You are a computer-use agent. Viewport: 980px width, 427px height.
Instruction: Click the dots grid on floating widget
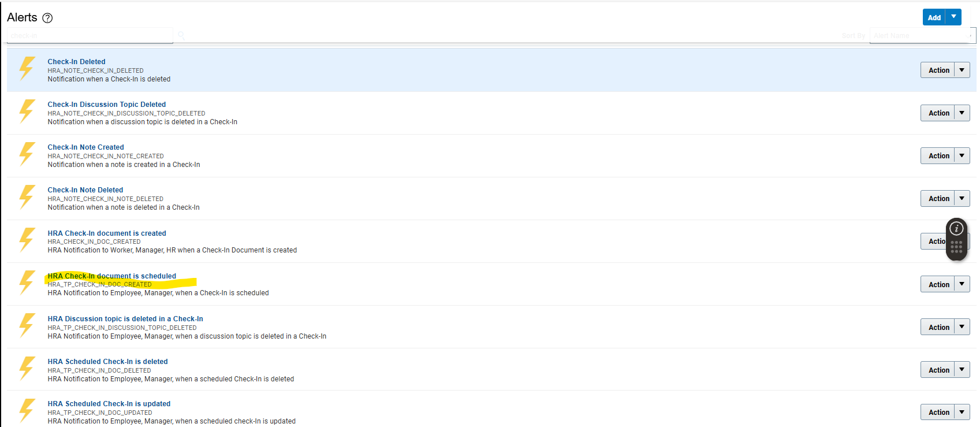coord(956,247)
